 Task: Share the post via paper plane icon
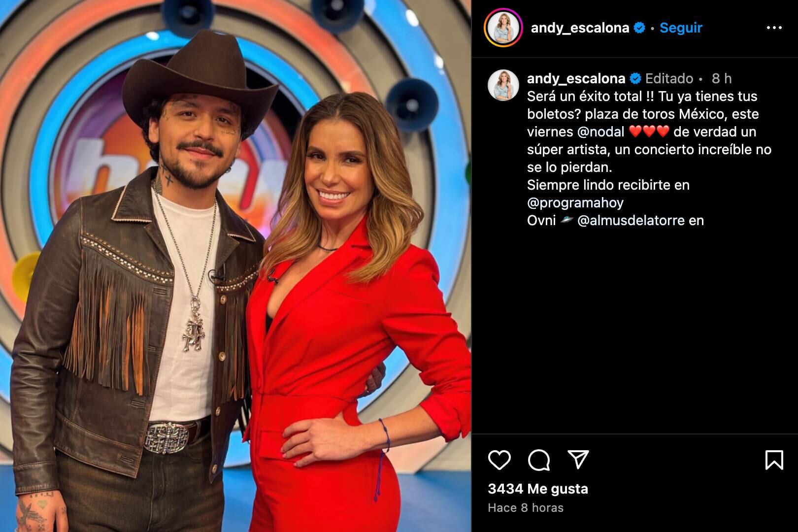(x=578, y=459)
